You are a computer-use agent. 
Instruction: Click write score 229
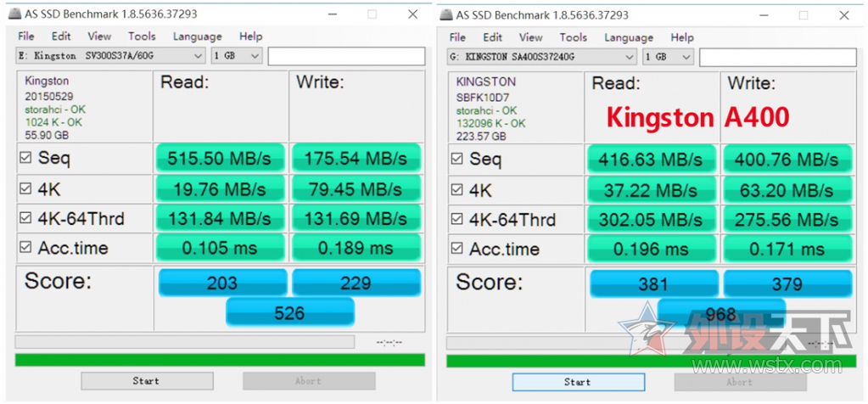point(356,283)
